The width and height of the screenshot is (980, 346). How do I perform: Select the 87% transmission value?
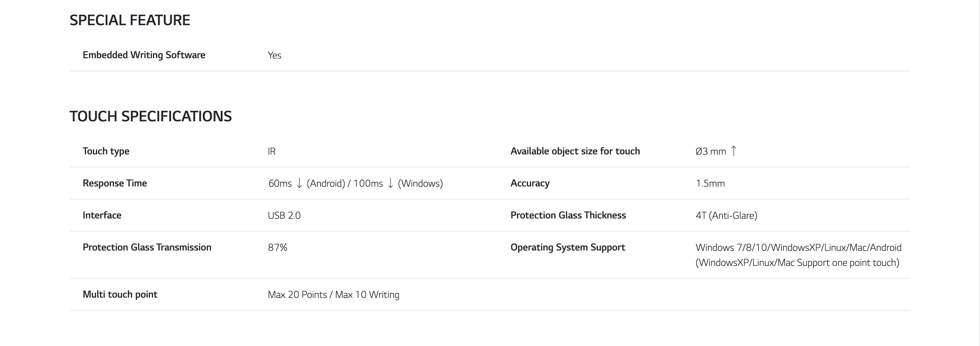[277, 248]
